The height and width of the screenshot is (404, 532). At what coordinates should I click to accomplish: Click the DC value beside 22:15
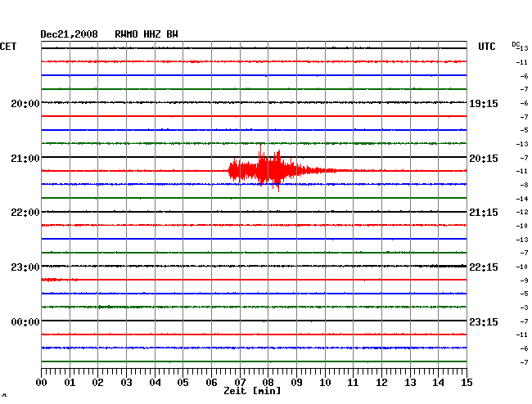522,267
